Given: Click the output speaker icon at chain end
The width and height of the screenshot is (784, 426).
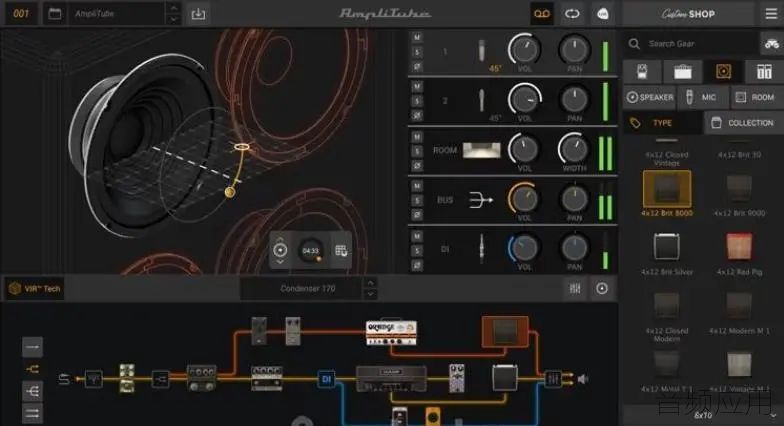Looking at the screenshot, I should tap(583, 380).
